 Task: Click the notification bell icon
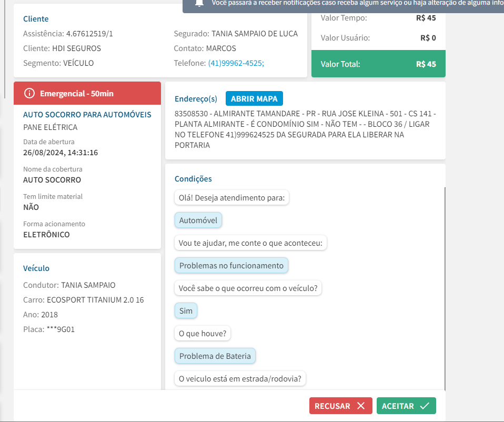tap(199, 3)
